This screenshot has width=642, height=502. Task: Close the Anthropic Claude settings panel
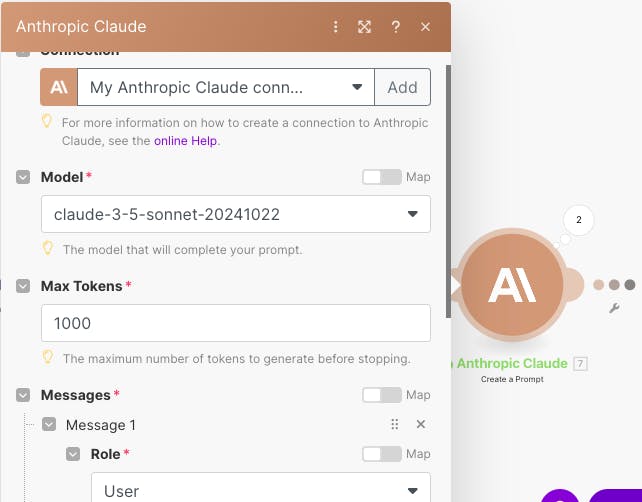click(x=425, y=27)
